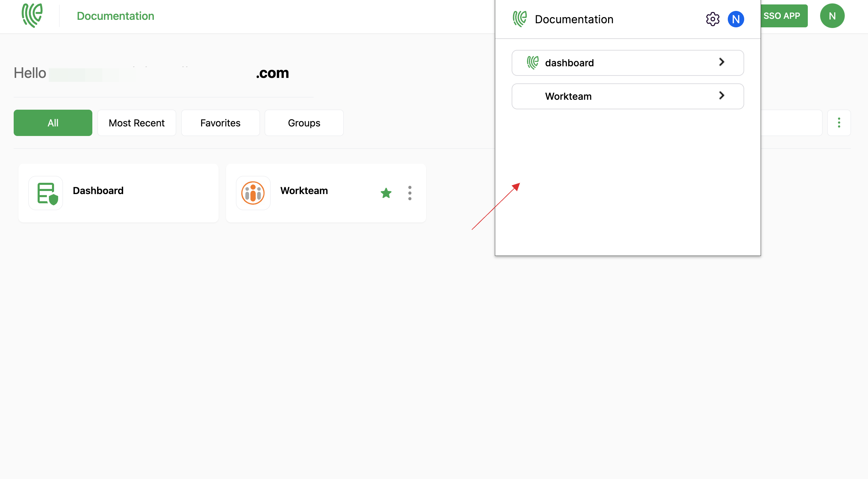Click the Documentation title in the popup

tap(574, 19)
